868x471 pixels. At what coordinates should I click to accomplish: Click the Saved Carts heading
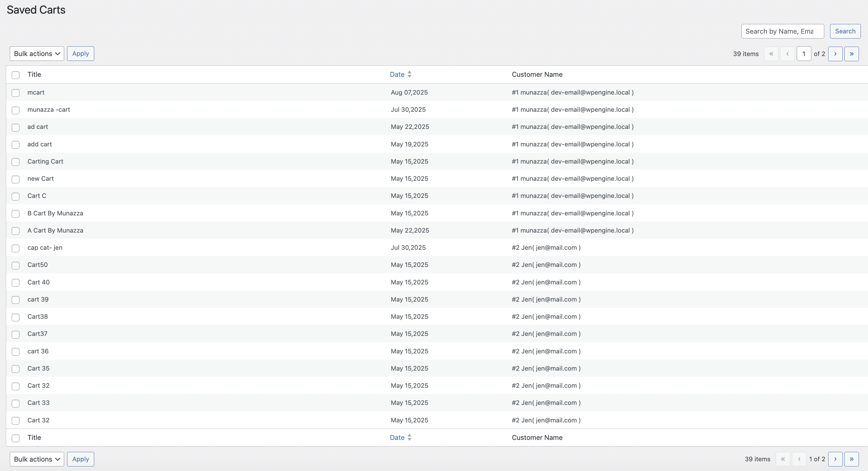(x=36, y=10)
